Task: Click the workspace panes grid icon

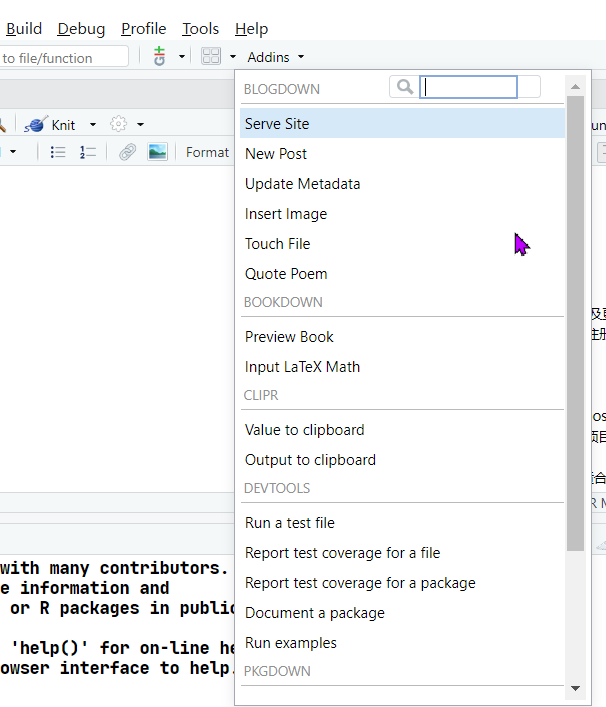Action: [210, 57]
